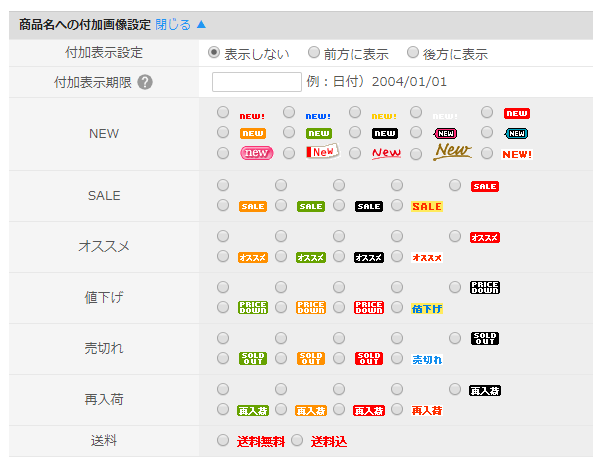Click the 閉じる link
Image resolution: width=593 pixels, height=463 pixels.
(173, 25)
